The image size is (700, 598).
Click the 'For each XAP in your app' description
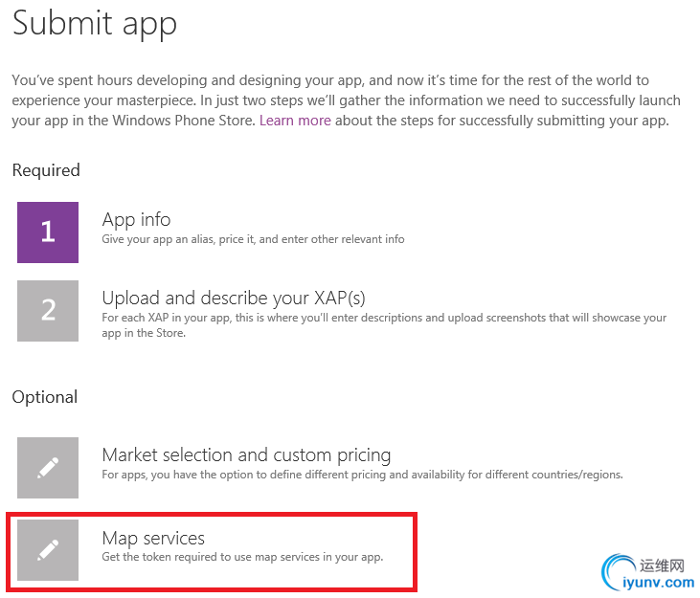[x=384, y=325]
